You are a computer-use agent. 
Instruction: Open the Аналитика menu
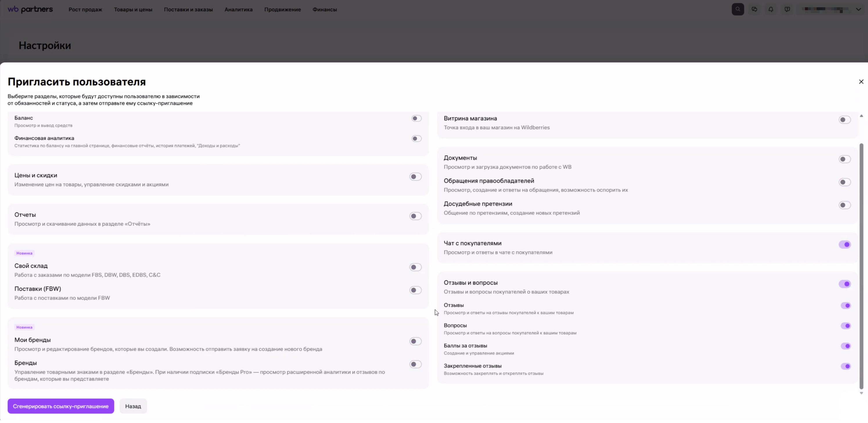239,9
